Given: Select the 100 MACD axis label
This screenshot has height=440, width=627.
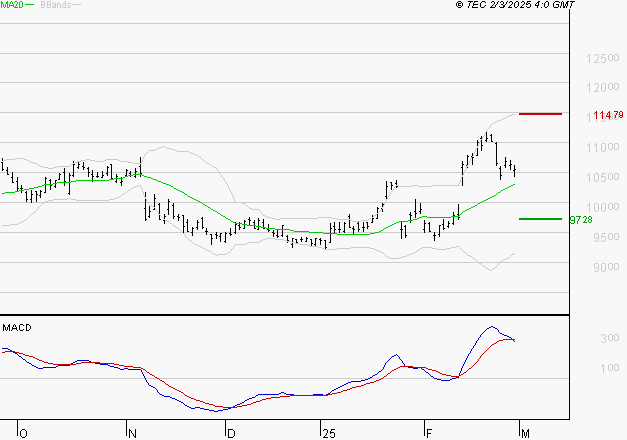Looking at the screenshot, I should (x=609, y=368).
